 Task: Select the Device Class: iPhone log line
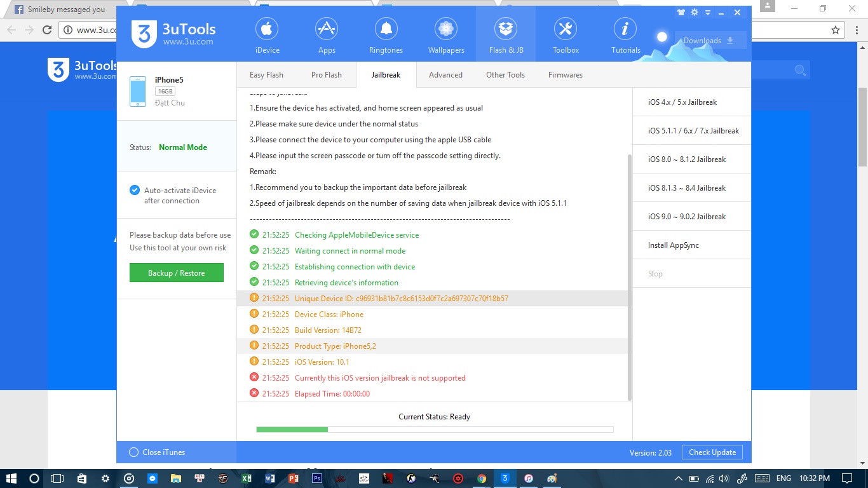pos(432,315)
